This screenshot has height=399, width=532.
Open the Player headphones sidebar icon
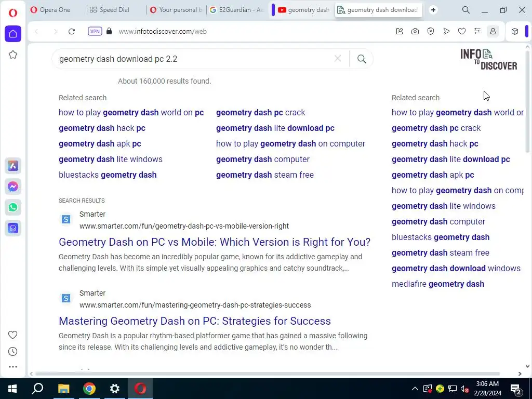pyautogui.click(x=13, y=229)
